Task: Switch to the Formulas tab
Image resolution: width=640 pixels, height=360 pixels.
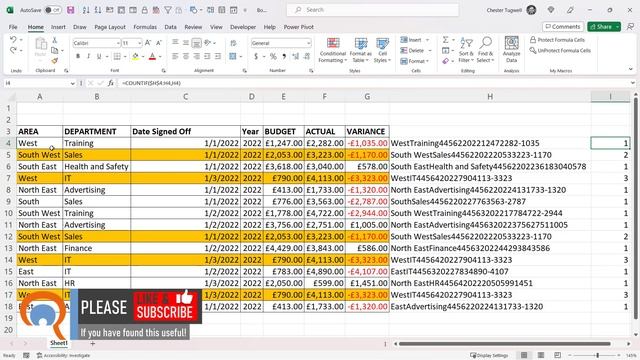Action: pyautogui.click(x=145, y=27)
